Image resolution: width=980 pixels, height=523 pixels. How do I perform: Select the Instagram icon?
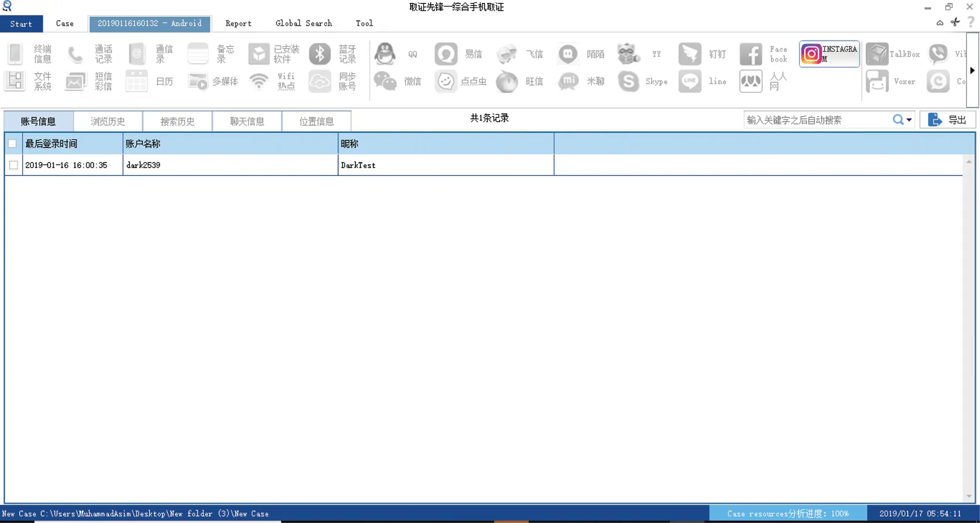click(829, 54)
